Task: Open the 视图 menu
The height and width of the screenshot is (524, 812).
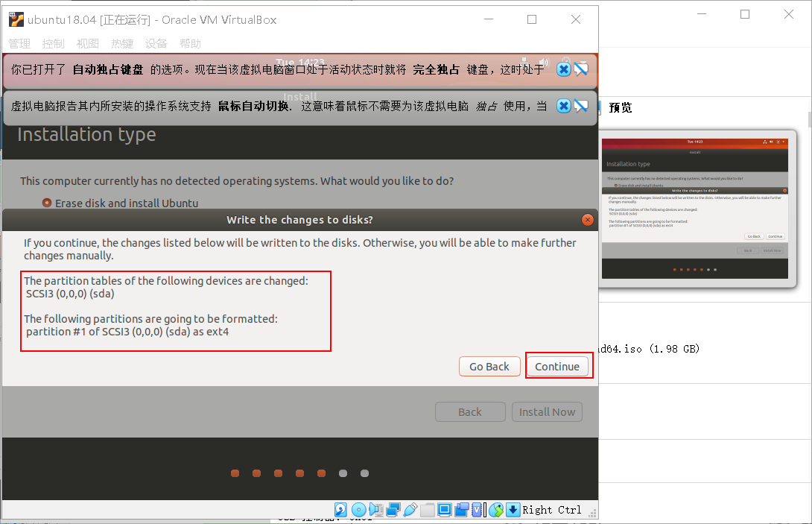Action: pos(87,43)
